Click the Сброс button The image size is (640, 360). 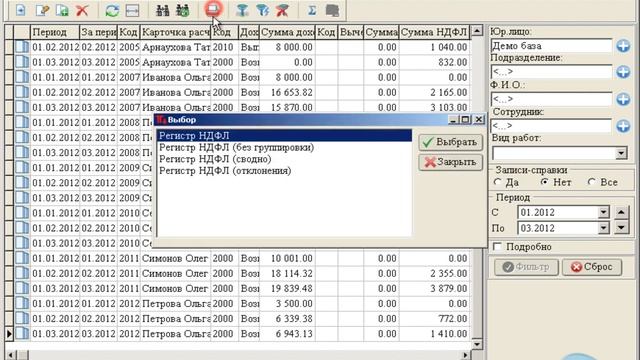(x=592, y=267)
